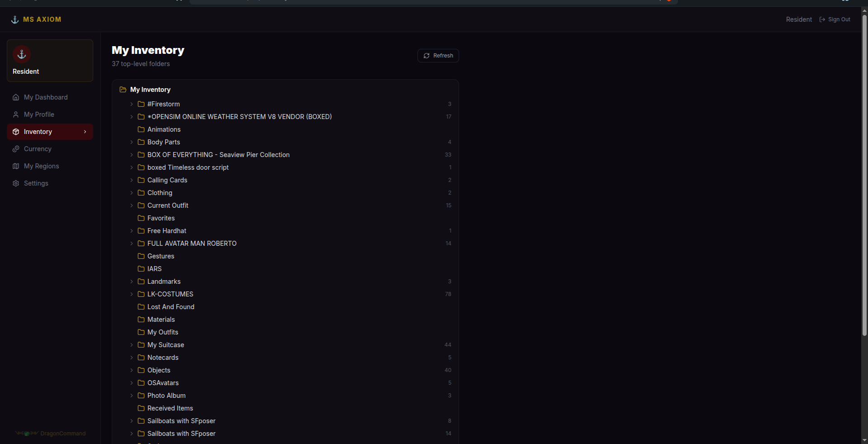Sign Out of the account
The width and height of the screenshot is (868, 444).
pyautogui.click(x=835, y=19)
